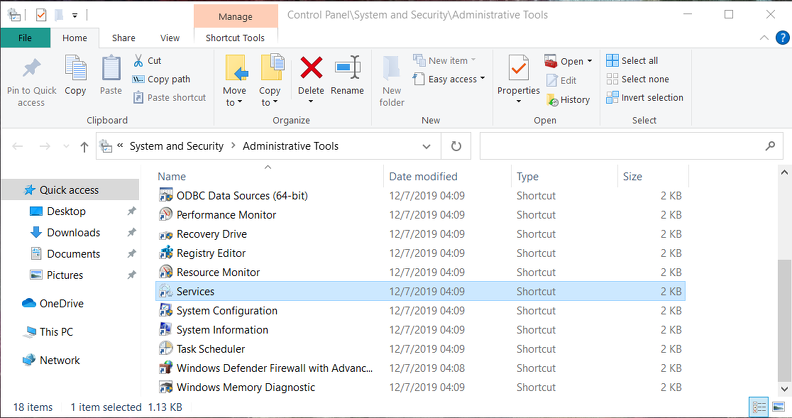Click the Rename icon
Viewport: 792px width, 418px height.
coord(348,68)
